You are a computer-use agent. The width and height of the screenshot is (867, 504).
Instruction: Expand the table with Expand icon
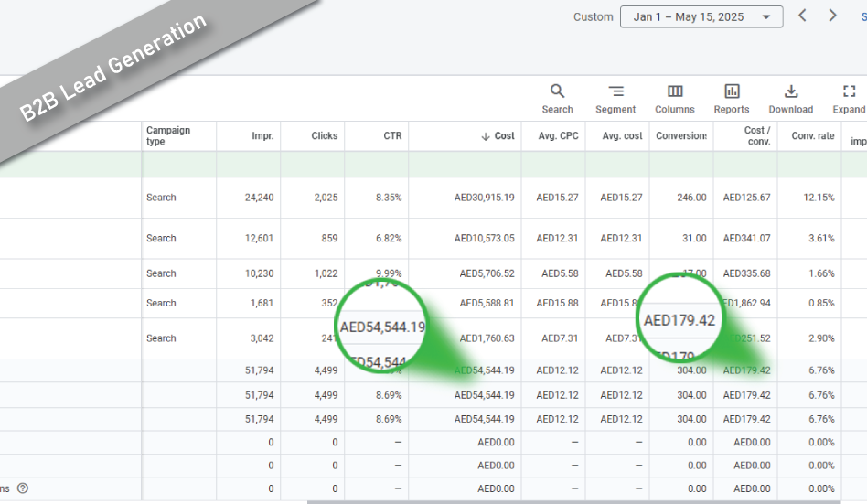coord(849,92)
